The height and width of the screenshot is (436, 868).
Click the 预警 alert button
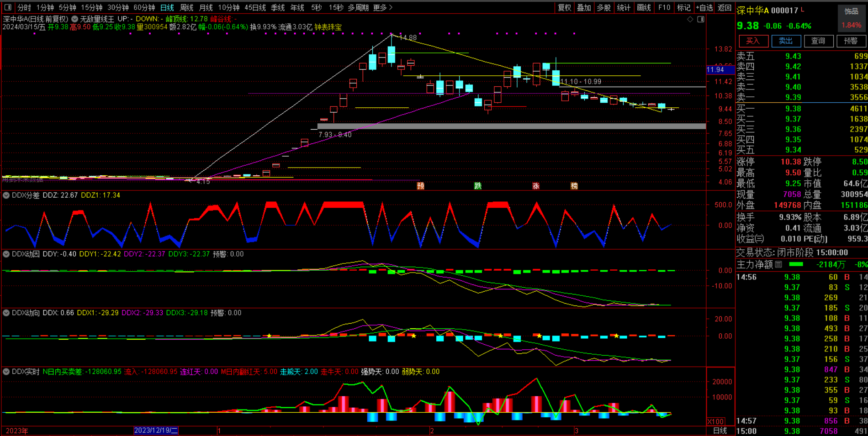tap(851, 41)
